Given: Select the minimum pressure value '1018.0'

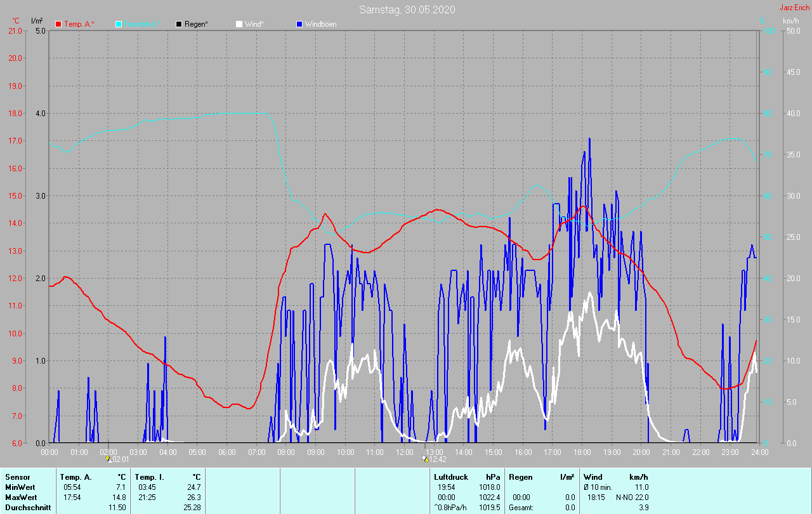Looking at the screenshot, I should [x=488, y=487].
